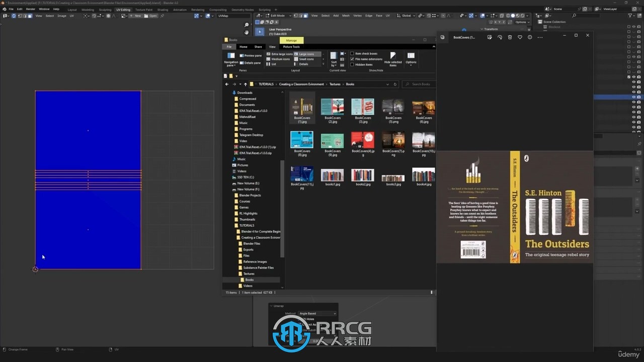Screen dimensions: 644x362
Task: Click Textures in the Explorer address path
Action: 335,84
